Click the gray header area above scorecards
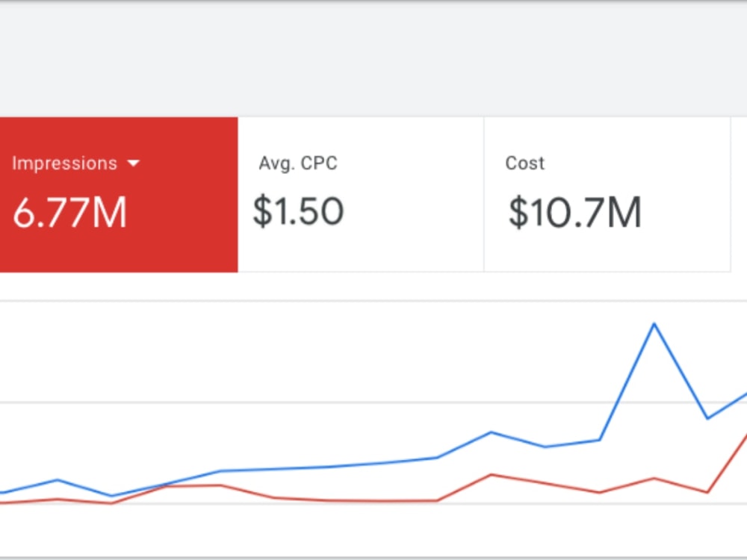Viewport: 747px width, 560px height. tap(373, 60)
